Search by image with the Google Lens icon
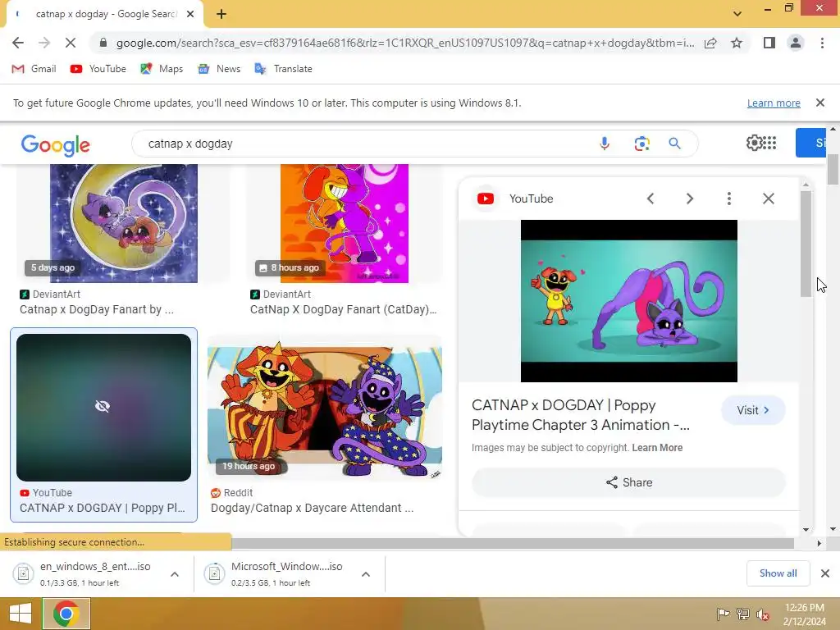Image resolution: width=840 pixels, height=630 pixels. [641, 144]
